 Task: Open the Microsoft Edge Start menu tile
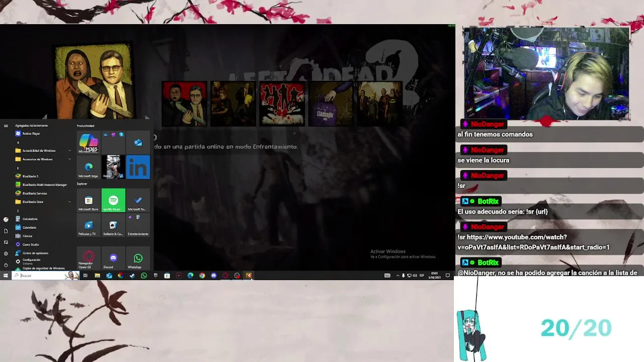89,167
